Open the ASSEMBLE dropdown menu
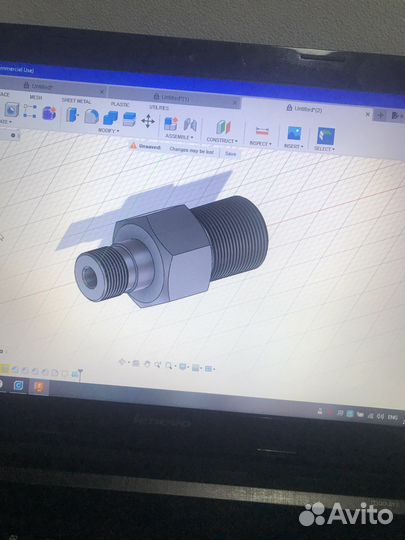The width and height of the screenshot is (405, 540). pyautogui.click(x=179, y=137)
